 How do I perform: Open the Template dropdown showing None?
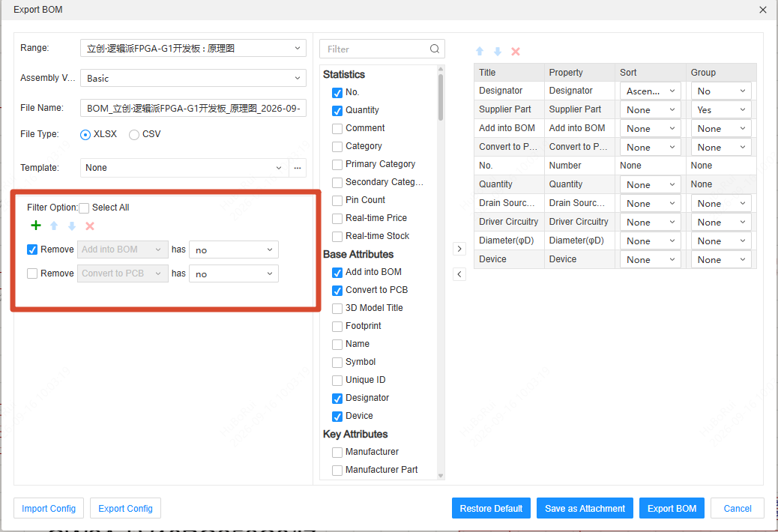(x=184, y=168)
